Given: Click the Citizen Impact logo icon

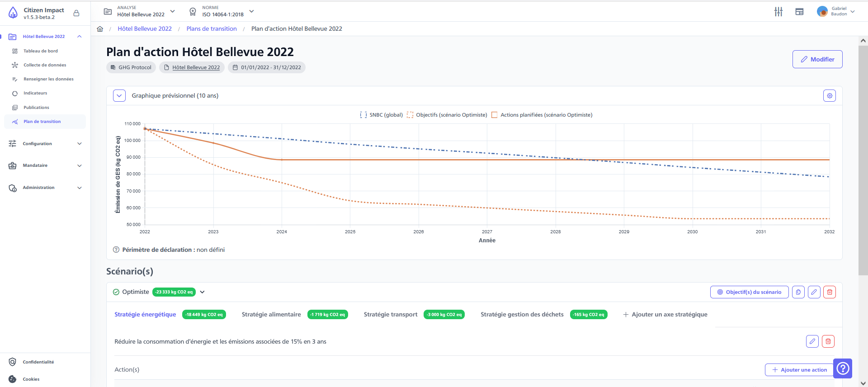Looking at the screenshot, I should (x=13, y=13).
